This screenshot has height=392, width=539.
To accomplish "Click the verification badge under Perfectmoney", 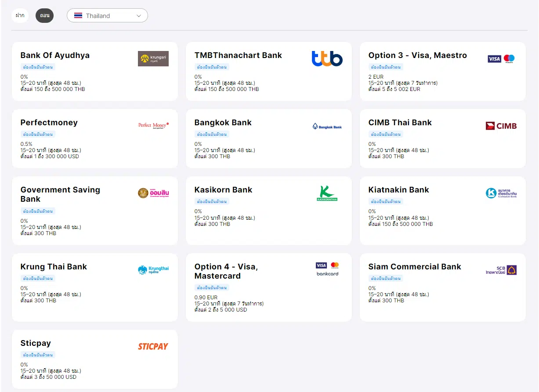I will click(x=38, y=134).
